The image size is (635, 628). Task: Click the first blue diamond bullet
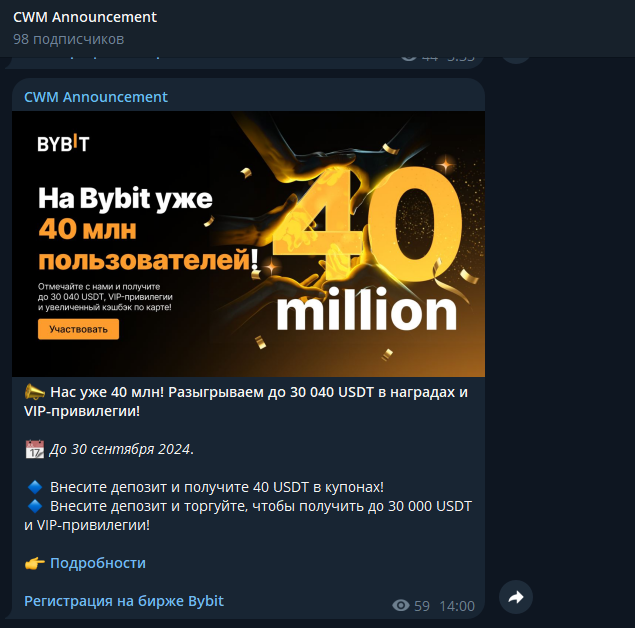[x=35, y=487]
